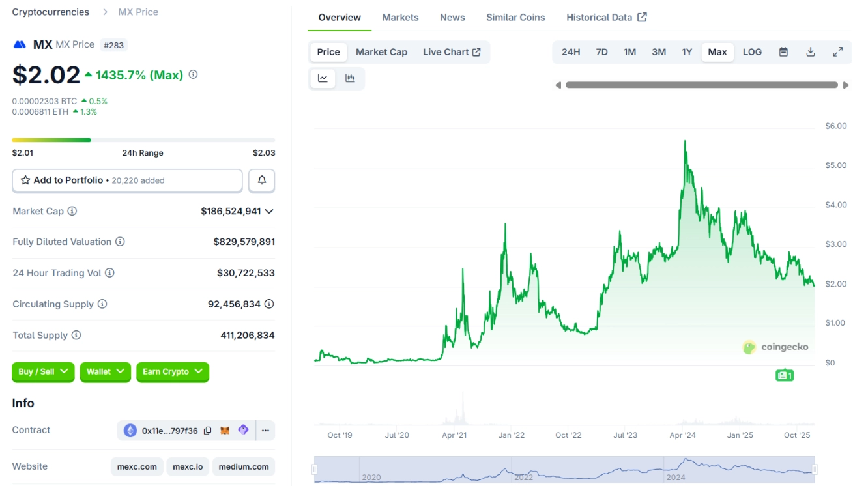The width and height of the screenshot is (868, 486).
Task: Expand the Earn Crypto dropdown
Action: pos(172,372)
